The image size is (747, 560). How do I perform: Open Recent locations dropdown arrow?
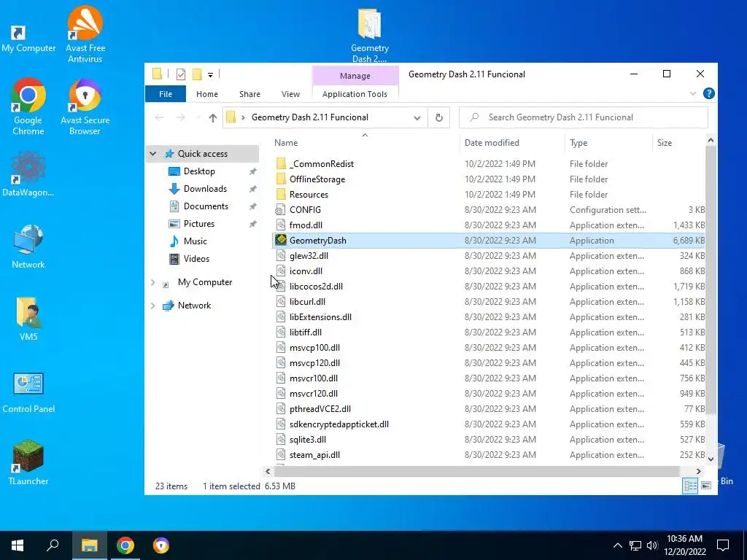(x=198, y=117)
